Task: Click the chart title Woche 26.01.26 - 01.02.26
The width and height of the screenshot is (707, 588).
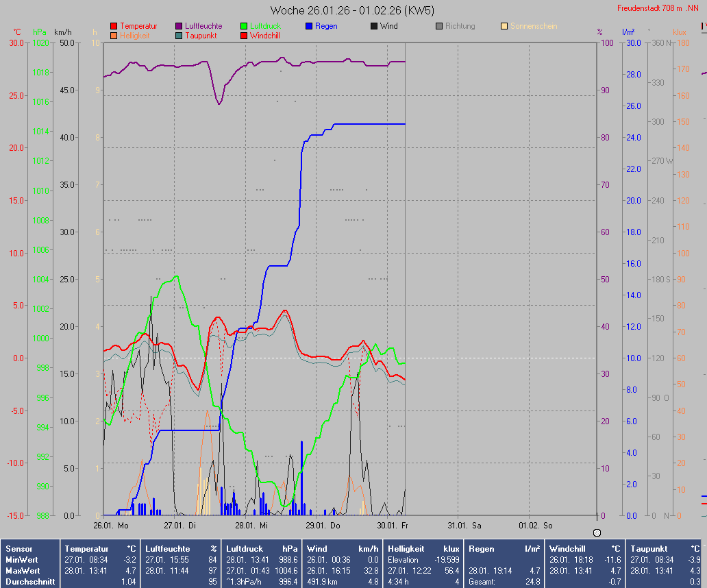Action: pos(352,10)
